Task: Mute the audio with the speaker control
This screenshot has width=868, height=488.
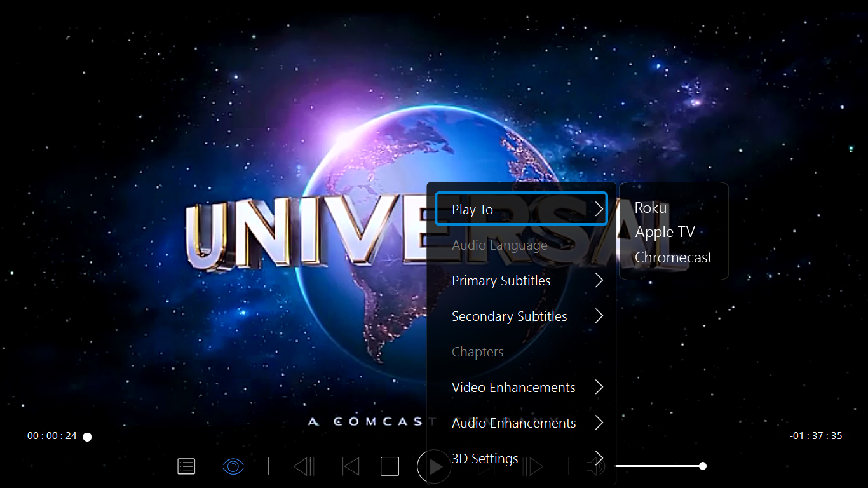Action: pos(595,466)
